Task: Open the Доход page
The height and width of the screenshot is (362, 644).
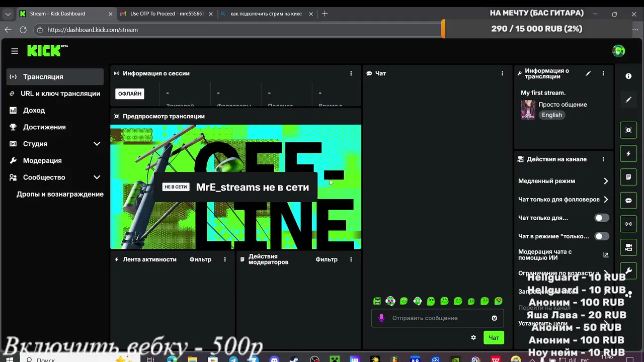Action: click(55, 110)
